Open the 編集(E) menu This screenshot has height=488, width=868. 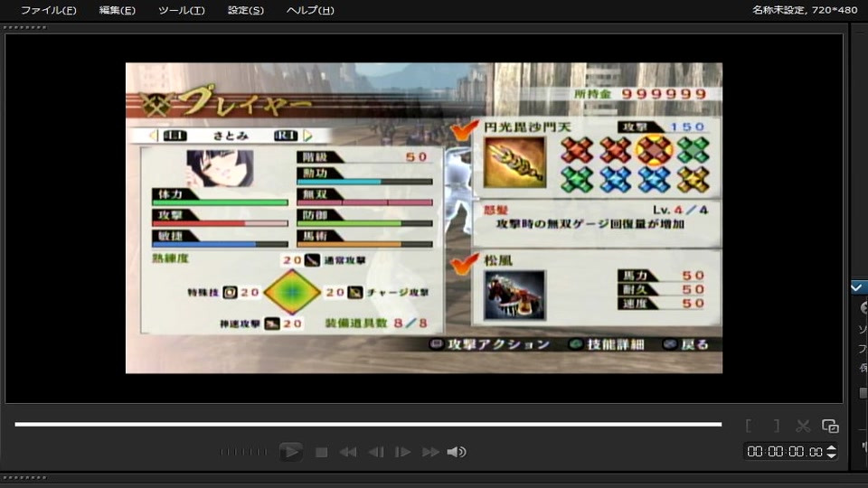coord(117,11)
